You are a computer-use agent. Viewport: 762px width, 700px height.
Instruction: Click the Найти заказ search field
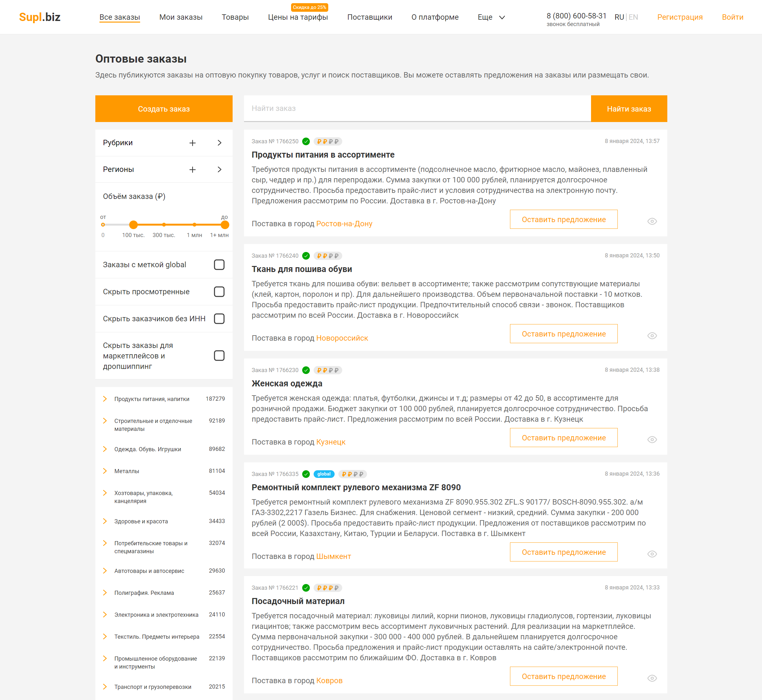pyautogui.click(x=417, y=108)
